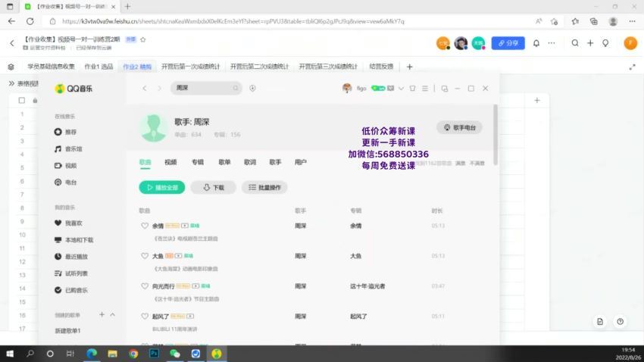Switch to the 视频 results tab

(170, 162)
